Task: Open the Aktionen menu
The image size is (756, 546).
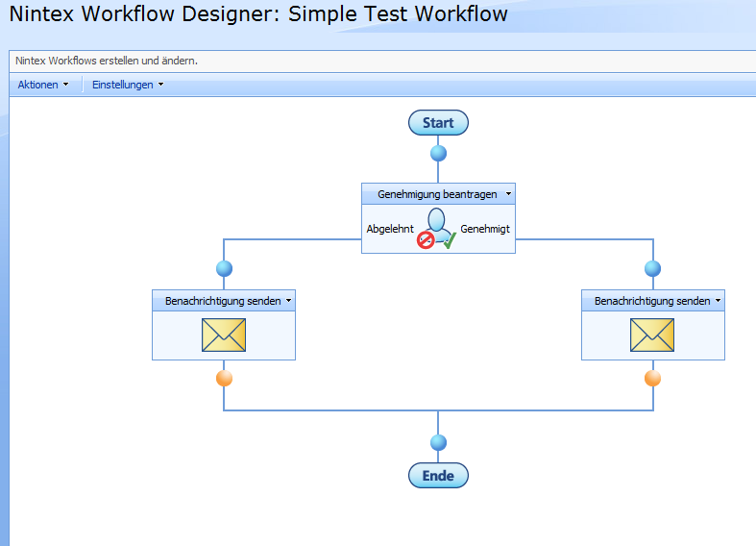Action: coord(43,85)
